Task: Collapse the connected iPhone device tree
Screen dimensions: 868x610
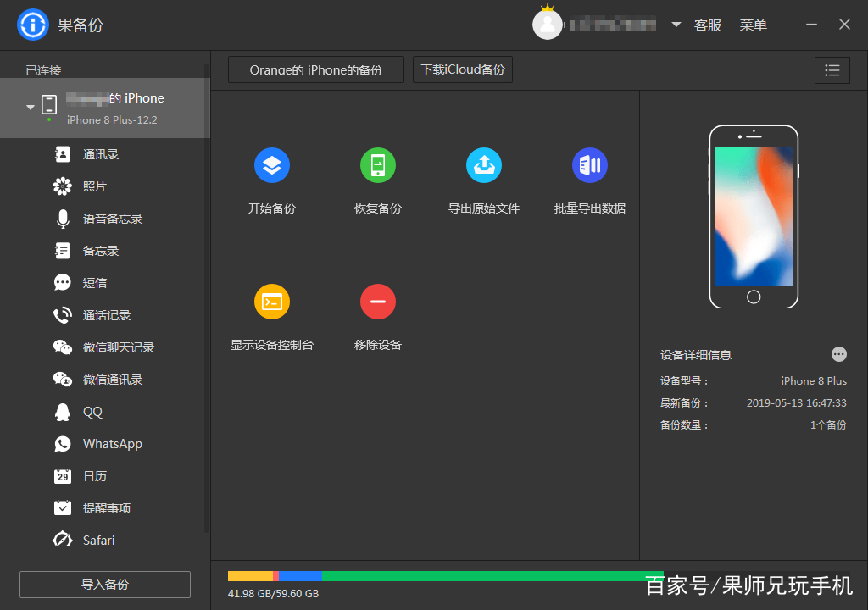Action: click(31, 107)
